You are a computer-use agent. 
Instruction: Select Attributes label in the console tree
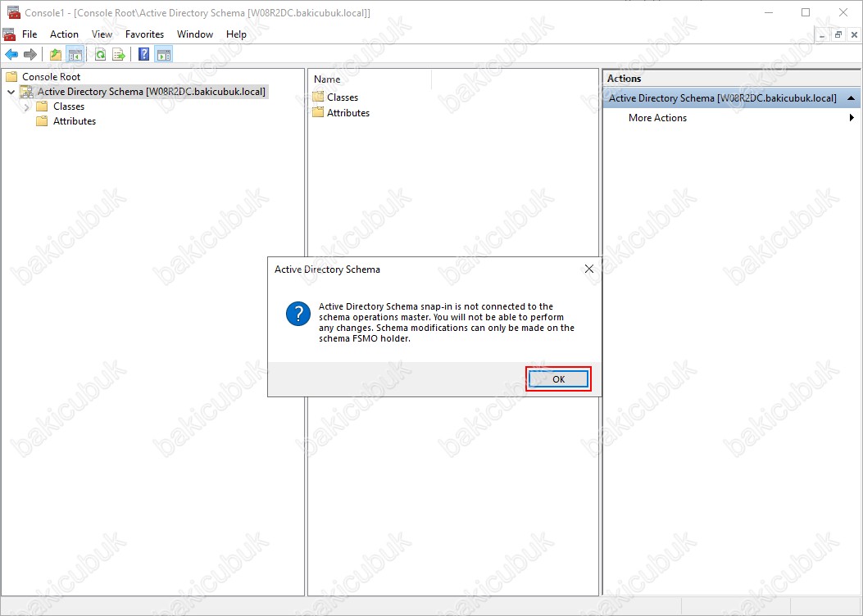click(75, 121)
